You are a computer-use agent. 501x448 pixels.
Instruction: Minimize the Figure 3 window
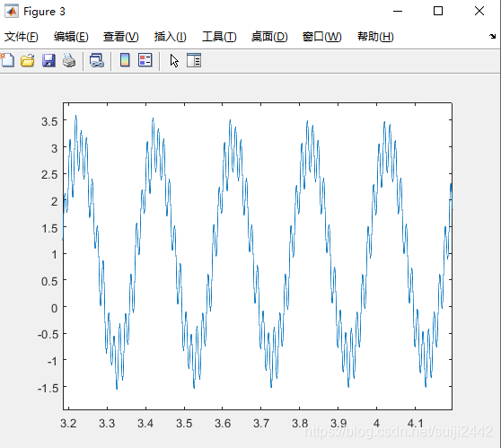click(398, 12)
